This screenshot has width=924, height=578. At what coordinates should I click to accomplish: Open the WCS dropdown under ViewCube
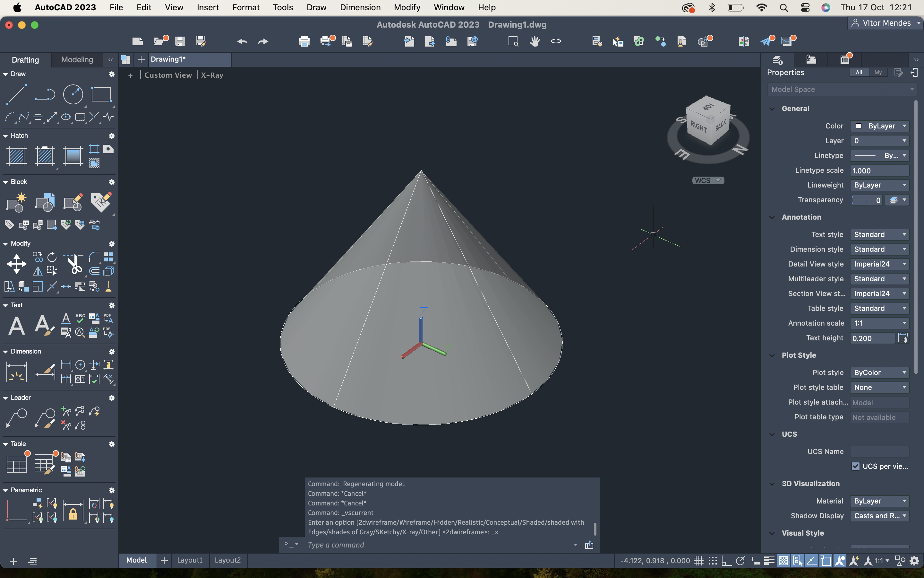[708, 180]
